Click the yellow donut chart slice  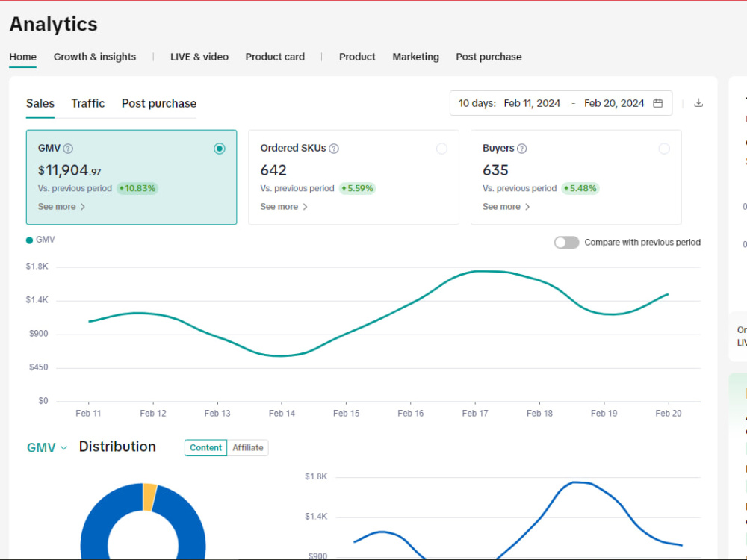click(149, 497)
